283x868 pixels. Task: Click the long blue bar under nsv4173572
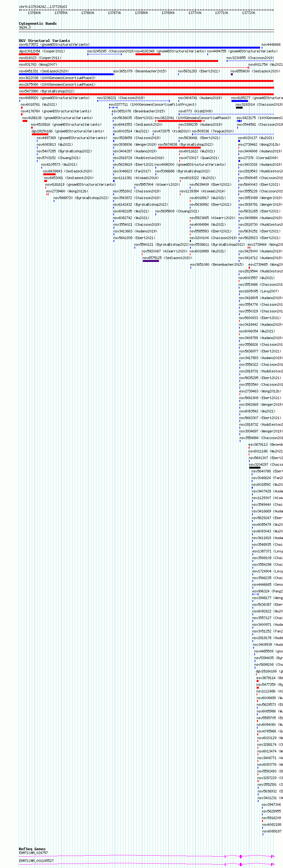point(139,48)
